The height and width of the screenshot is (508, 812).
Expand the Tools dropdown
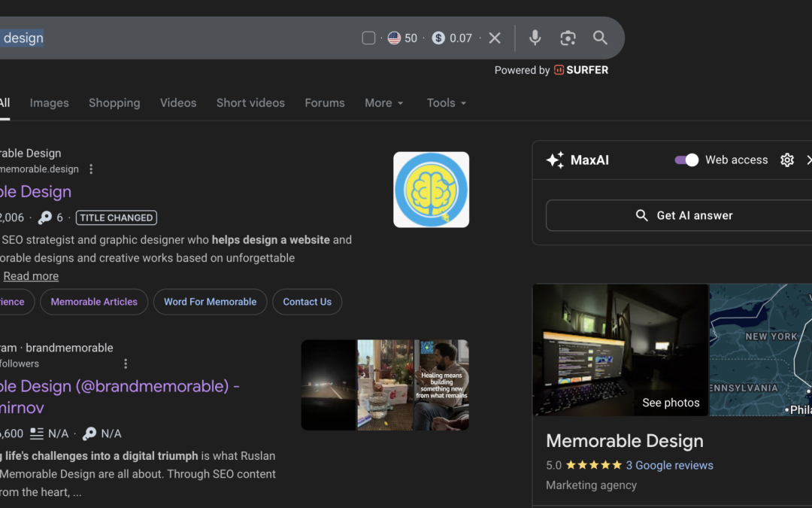click(x=447, y=103)
